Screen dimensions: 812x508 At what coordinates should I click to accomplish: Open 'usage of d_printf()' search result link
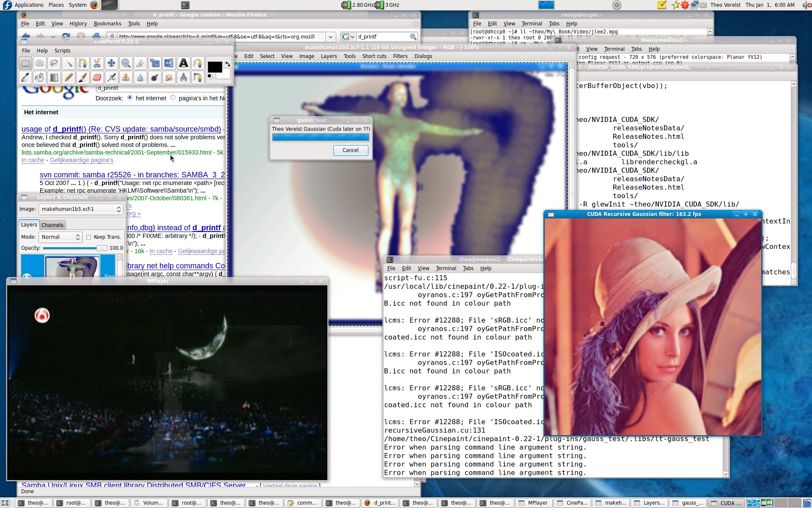pyautogui.click(x=121, y=129)
